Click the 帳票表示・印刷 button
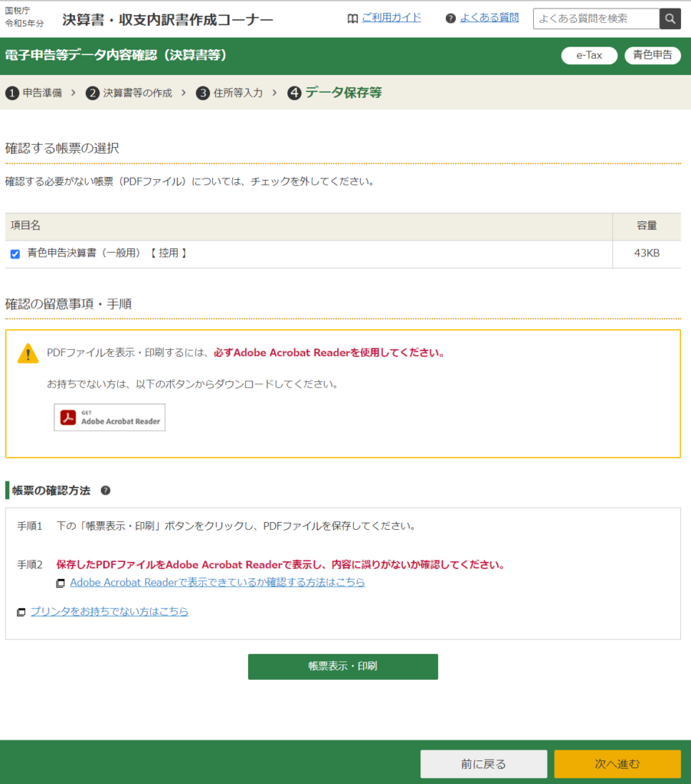 [342, 666]
